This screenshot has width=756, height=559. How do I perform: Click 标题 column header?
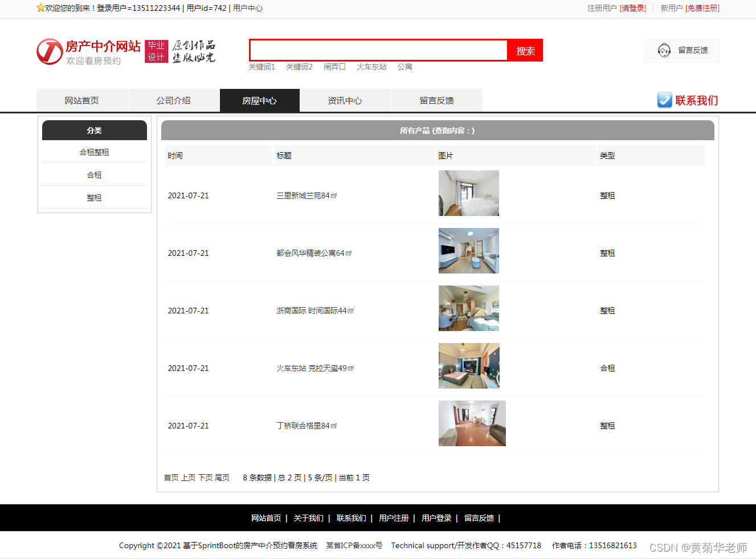pyautogui.click(x=354, y=156)
